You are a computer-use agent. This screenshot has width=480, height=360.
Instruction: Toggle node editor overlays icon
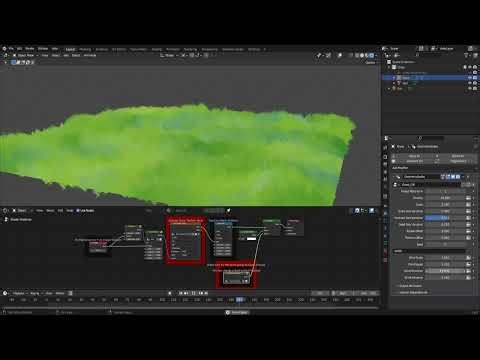[372, 211]
